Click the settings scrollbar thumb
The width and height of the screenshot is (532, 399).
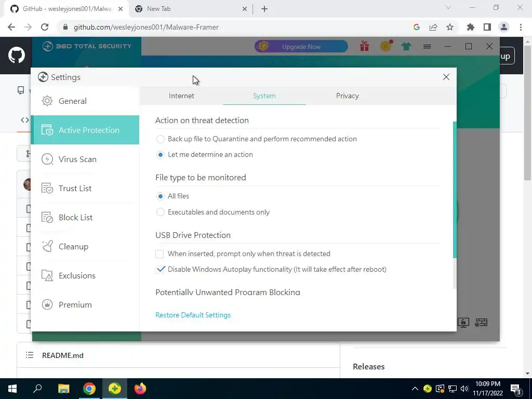[455, 190]
